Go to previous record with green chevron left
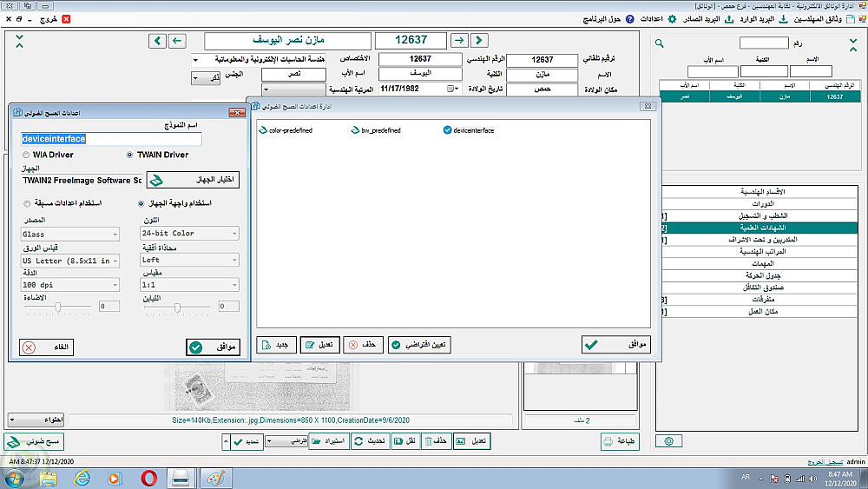868x489 pixels. point(157,41)
